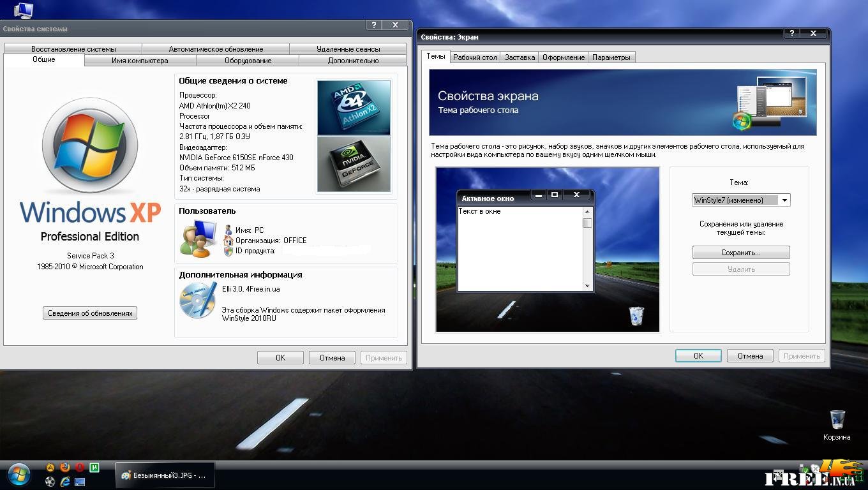Click the Elli 3.0, 4Free.in.ua text
Image resolution: width=868 pixels, height=490 pixels.
[251, 289]
